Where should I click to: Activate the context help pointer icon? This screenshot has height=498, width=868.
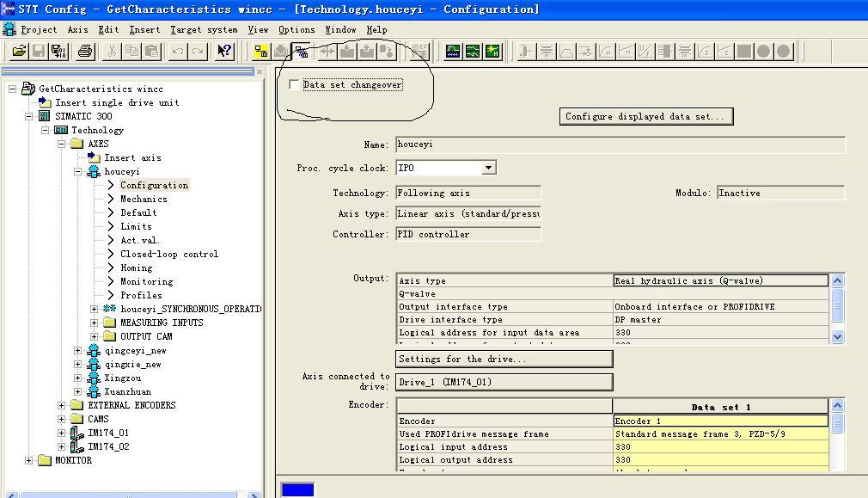[224, 52]
